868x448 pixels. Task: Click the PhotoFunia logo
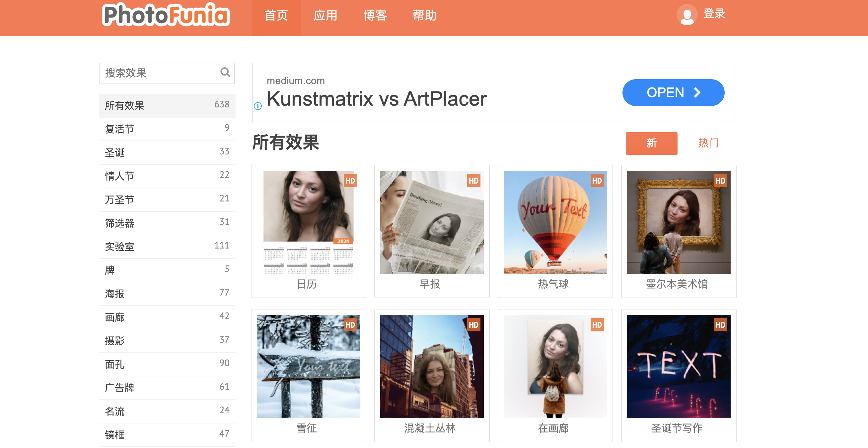pos(166,15)
